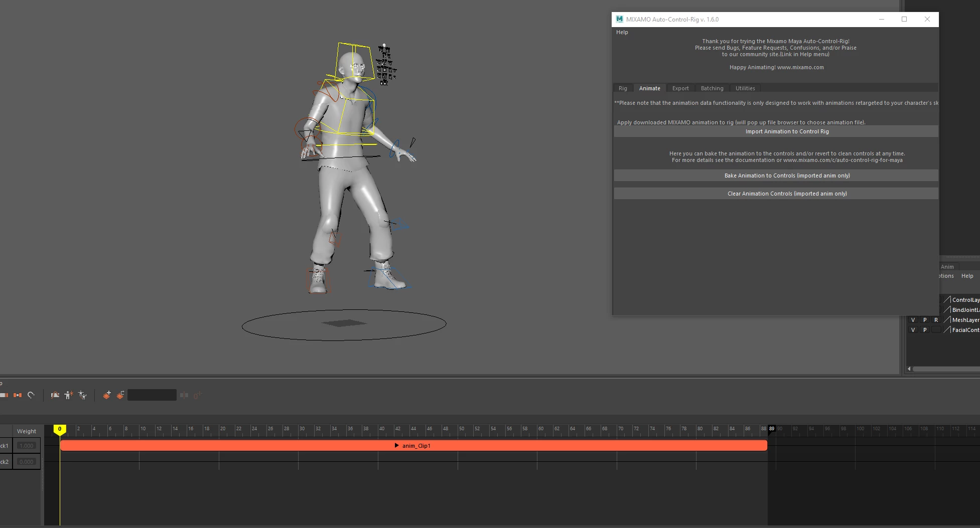Click Import Animation to Control Rig button
This screenshot has height=528, width=980.
coord(776,131)
